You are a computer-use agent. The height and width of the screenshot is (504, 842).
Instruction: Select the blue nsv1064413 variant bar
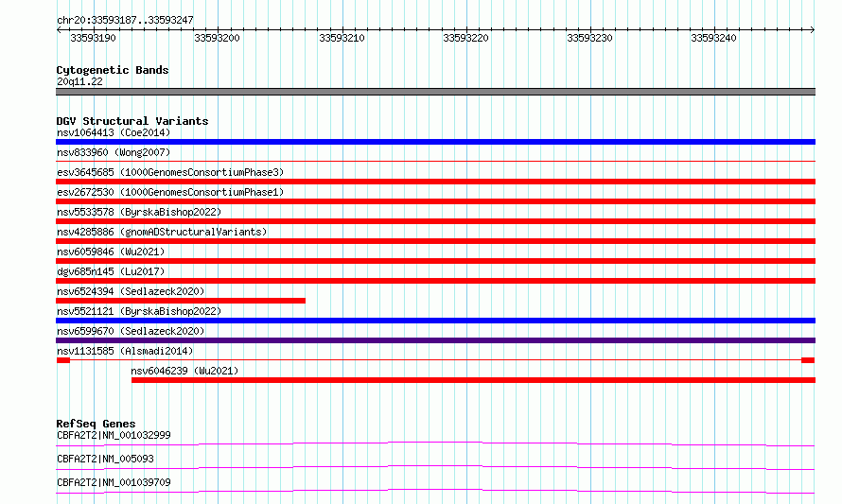[x=435, y=142]
